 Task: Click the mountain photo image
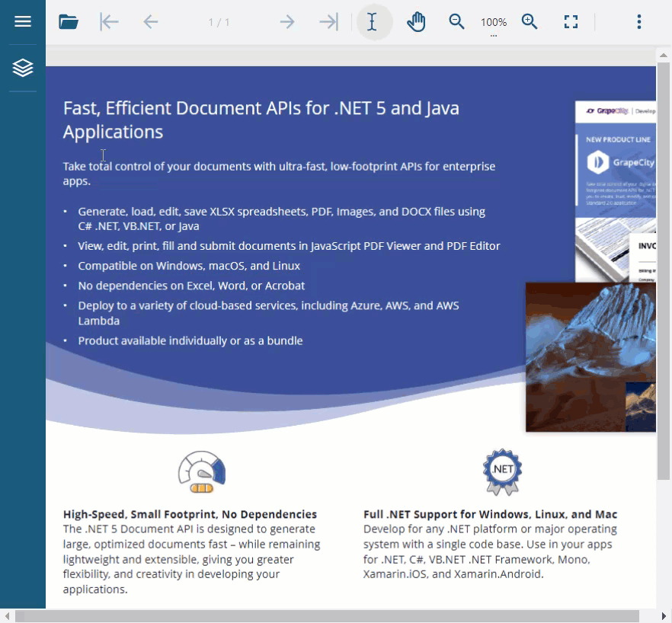pyautogui.click(x=590, y=357)
